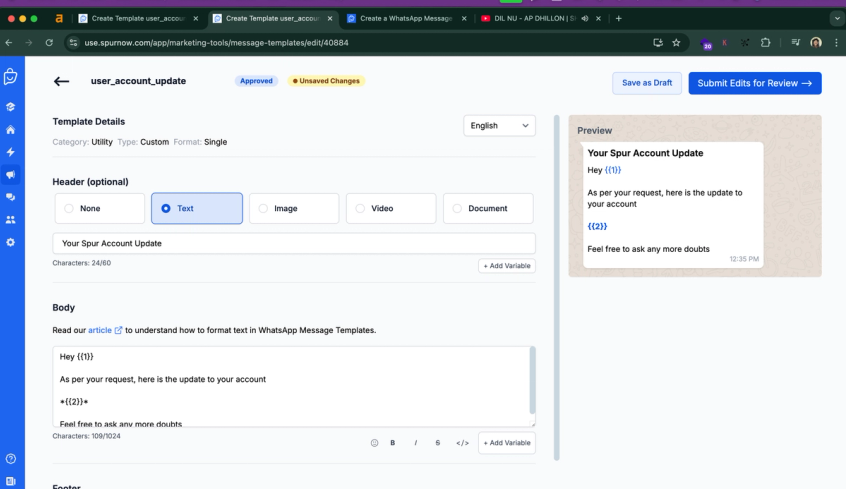
Task: Select the megaphone marketing tools icon
Action: coord(11,175)
